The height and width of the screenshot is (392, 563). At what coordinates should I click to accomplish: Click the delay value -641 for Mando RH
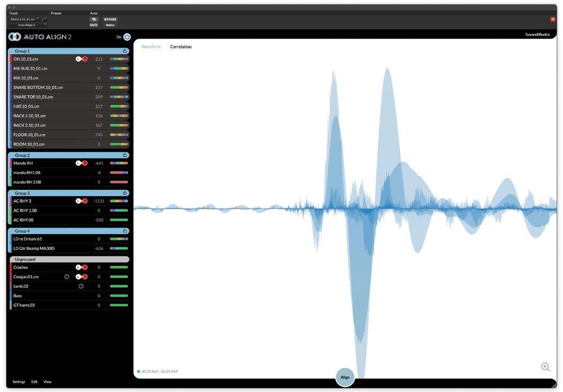[99, 163]
